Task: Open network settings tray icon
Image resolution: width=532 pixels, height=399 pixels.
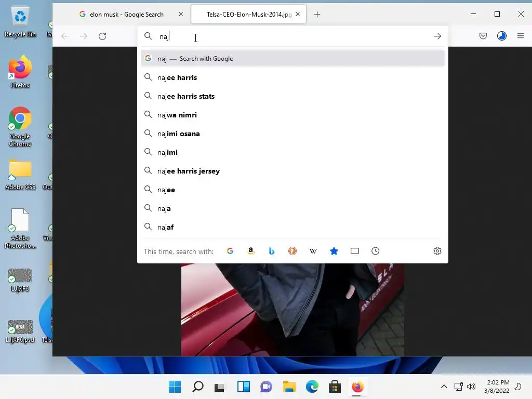Action: (459, 387)
